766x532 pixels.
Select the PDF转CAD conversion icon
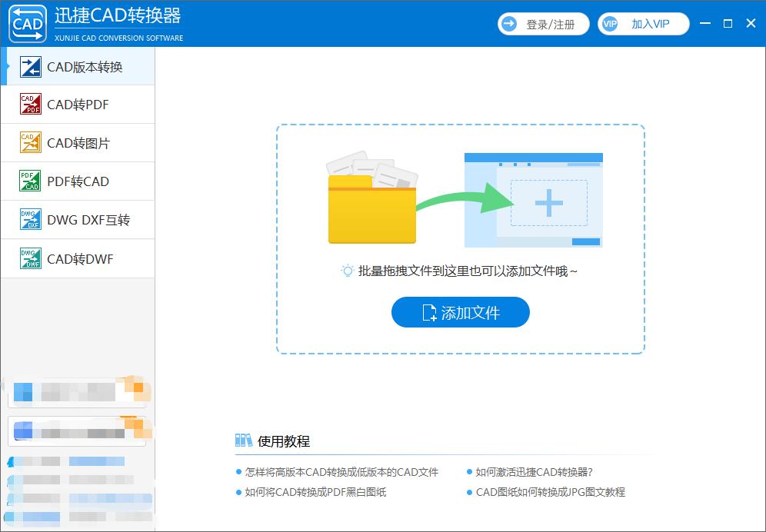pyautogui.click(x=29, y=181)
